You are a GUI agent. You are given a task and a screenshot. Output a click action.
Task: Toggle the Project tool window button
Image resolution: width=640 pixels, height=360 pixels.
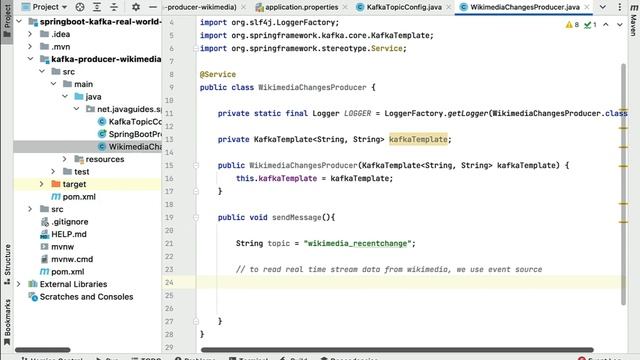tap(7, 21)
